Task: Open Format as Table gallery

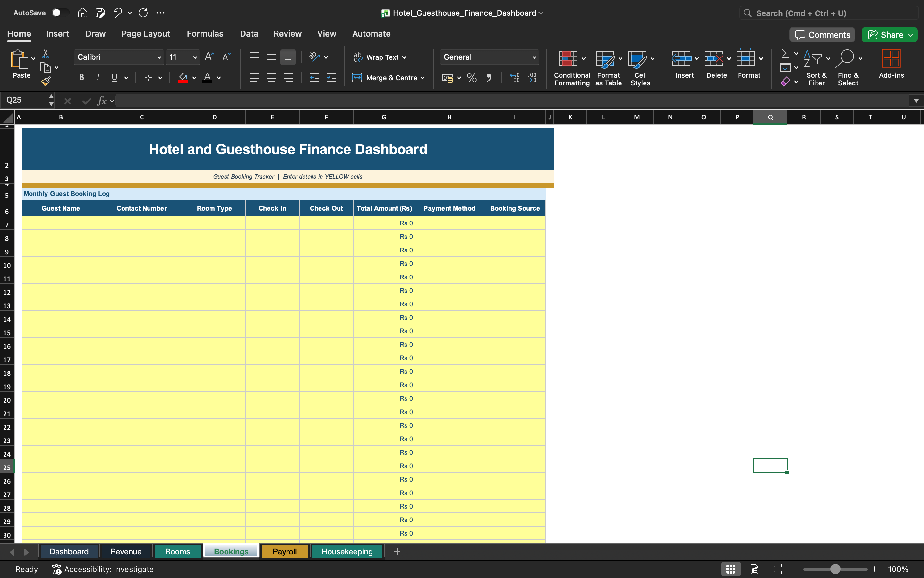Action: 609,68
